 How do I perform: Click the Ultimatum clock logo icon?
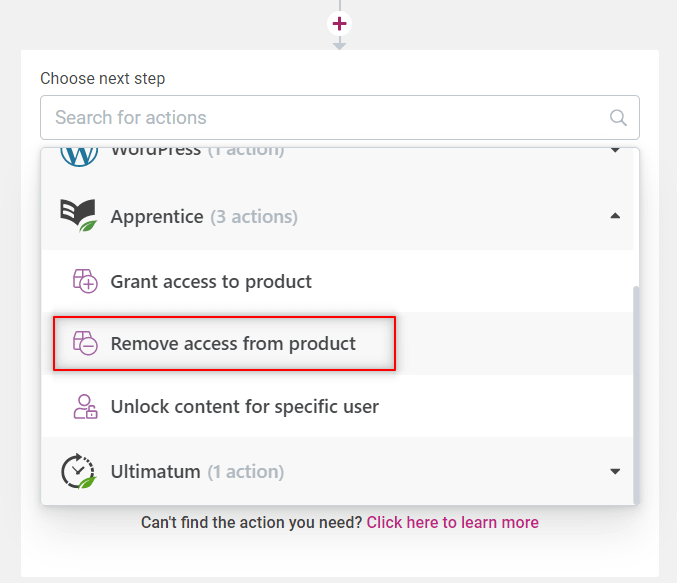click(78, 471)
